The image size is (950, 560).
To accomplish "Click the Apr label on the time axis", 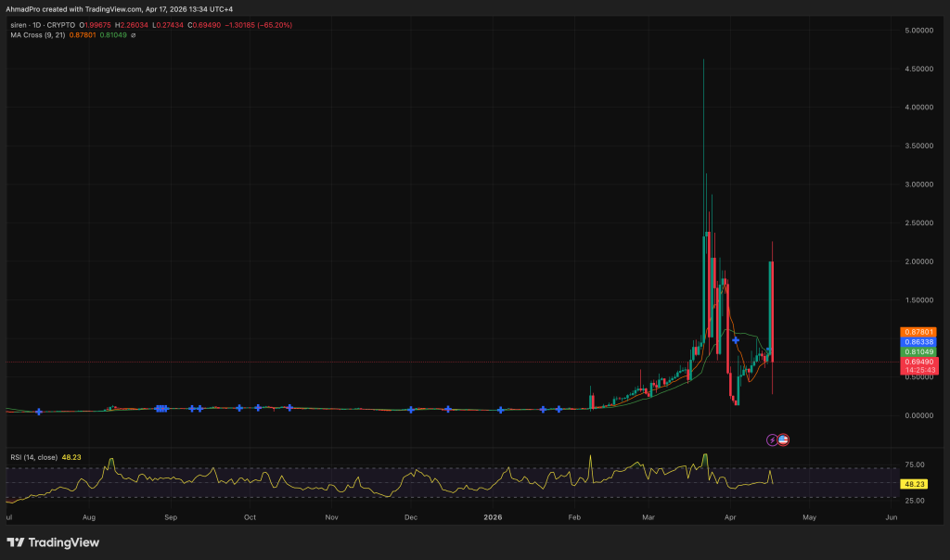I will (730, 517).
